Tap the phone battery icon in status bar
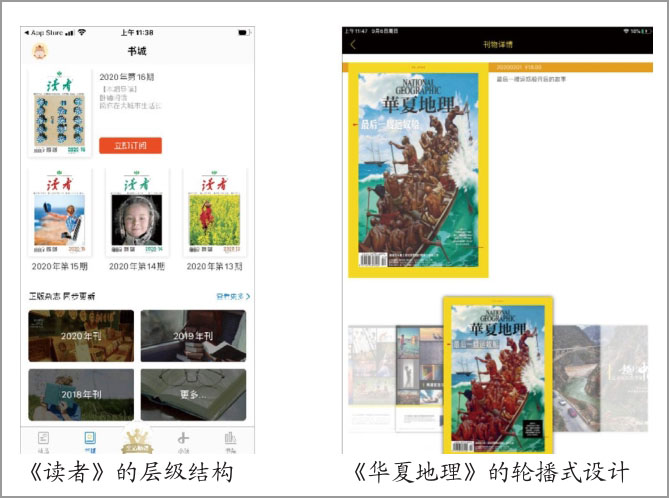Image resolution: width=669 pixels, height=498 pixels. pyautogui.click(x=244, y=32)
